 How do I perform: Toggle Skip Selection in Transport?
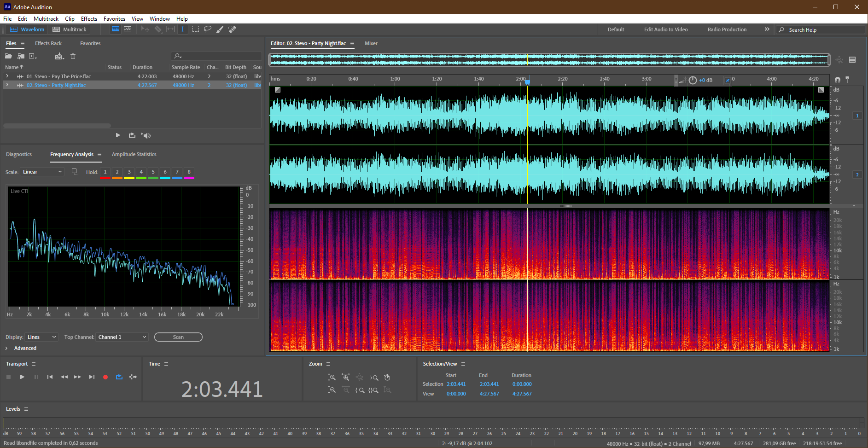133,377
